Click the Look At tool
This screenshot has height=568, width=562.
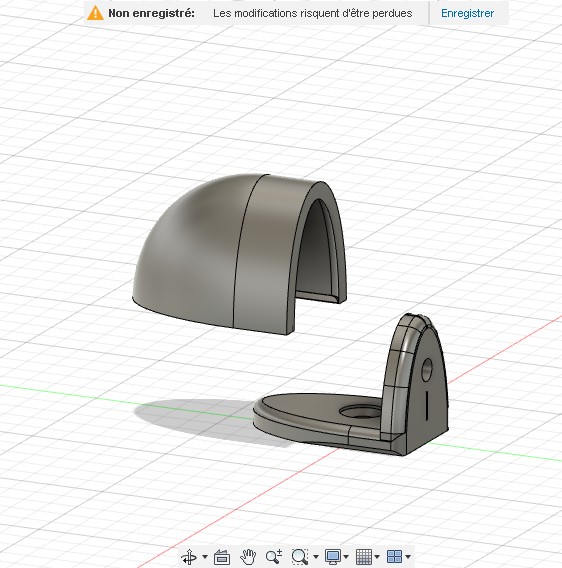pos(222,557)
